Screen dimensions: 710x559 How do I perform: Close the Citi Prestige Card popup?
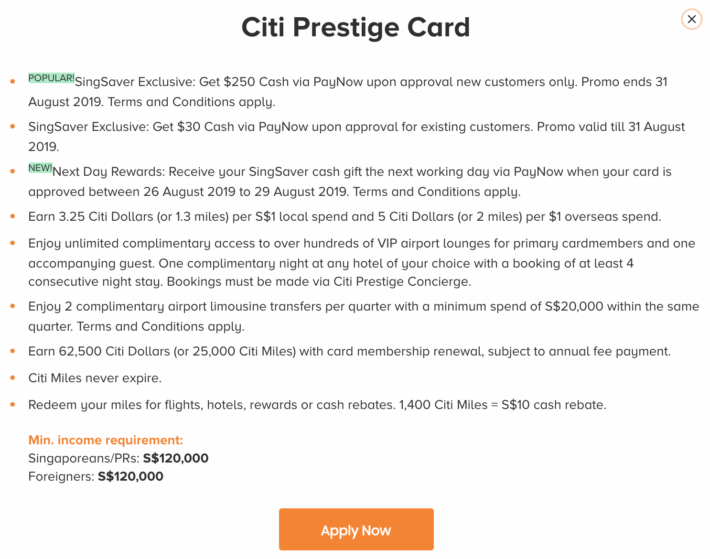tap(691, 19)
